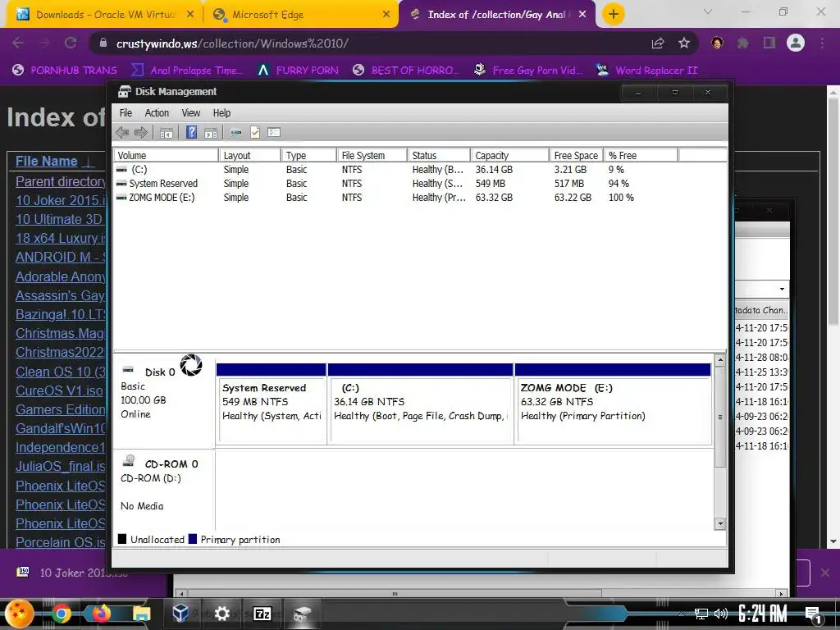The height and width of the screenshot is (630, 840).
Task: Open the tab search chevron dropdown
Action: tap(708, 11)
